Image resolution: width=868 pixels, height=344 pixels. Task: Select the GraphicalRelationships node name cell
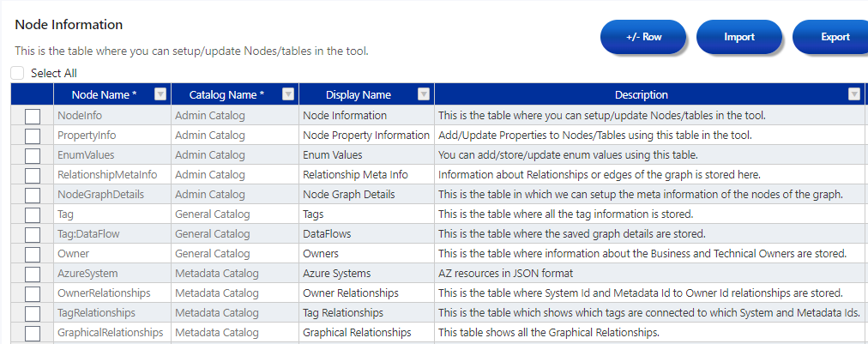click(112, 332)
